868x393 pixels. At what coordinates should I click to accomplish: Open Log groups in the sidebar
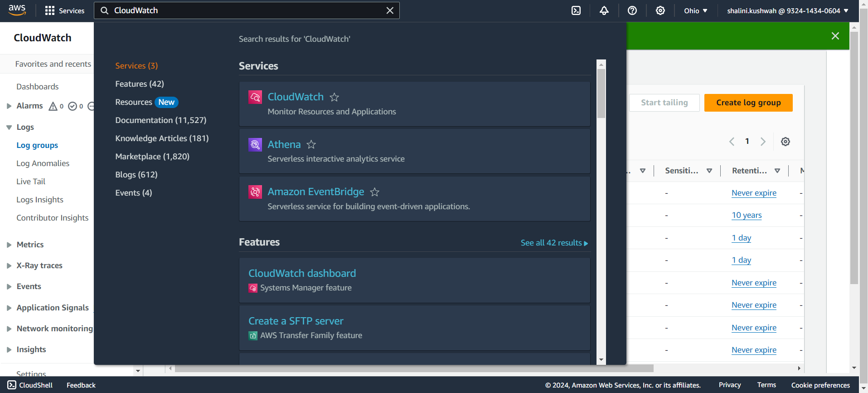click(37, 145)
